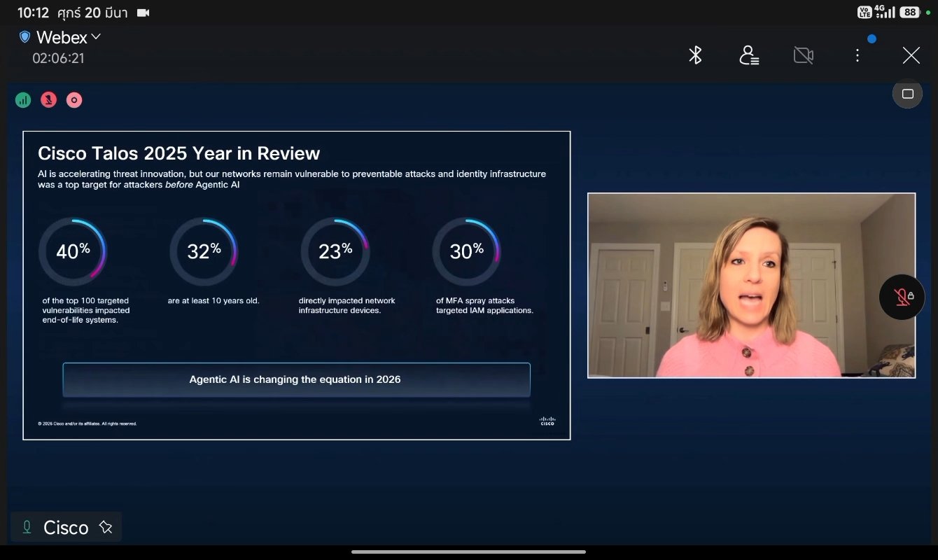This screenshot has width=938, height=560.
Task: Tap the meeting timer 02:06:21
Action: click(x=58, y=58)
